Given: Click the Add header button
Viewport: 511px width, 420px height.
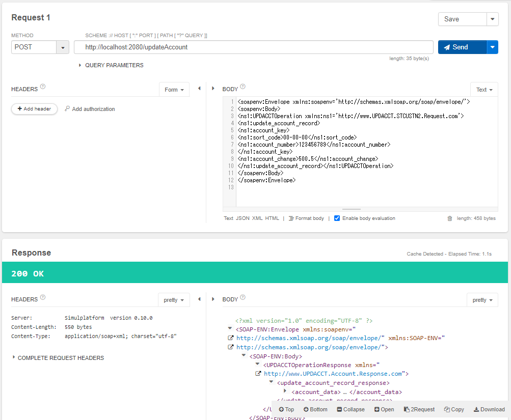Looking at the screenshot, I should click(34, 109).
